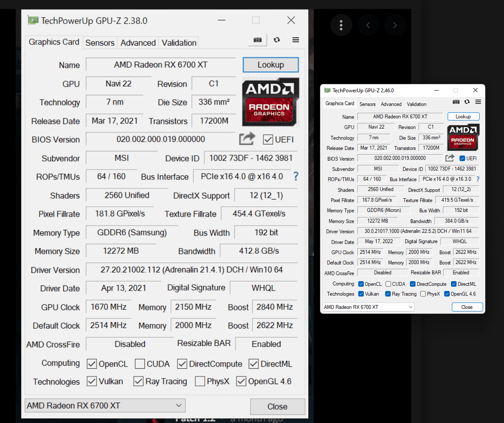This screenshot has width=504, height=423.
Task: Click AMD Radeon logo in GPU-Z 2.46.0
Action: (463, 137)
